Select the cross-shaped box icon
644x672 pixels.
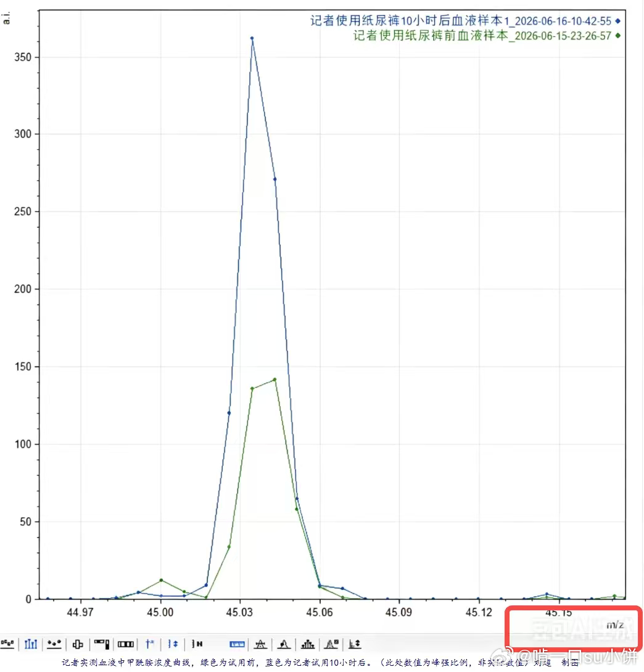click(78, 644)
